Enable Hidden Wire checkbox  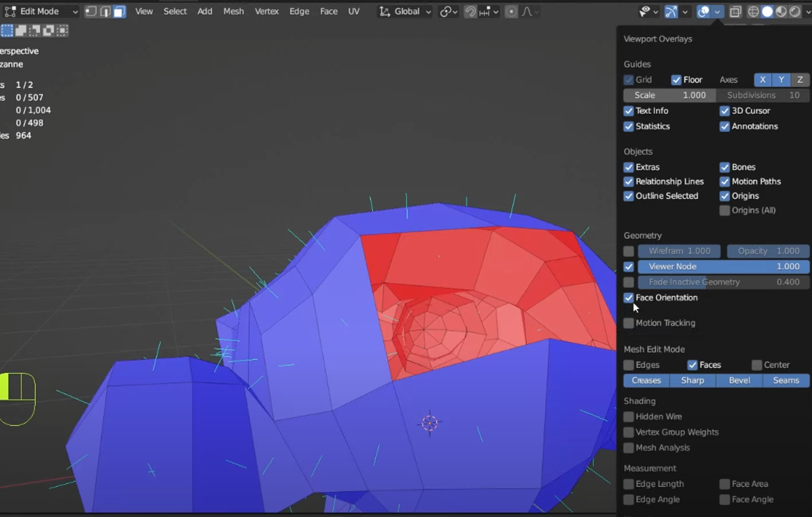pos(629,417)
